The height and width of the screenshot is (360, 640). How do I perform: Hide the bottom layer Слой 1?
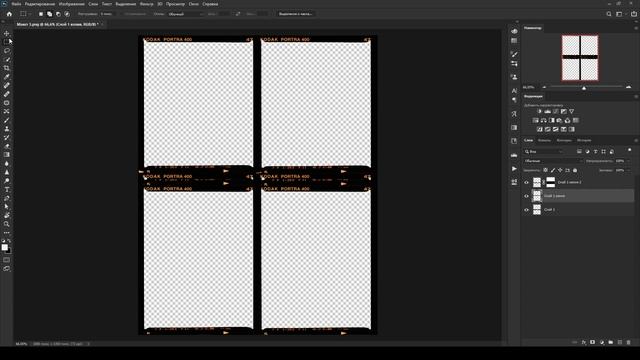click(526, 210)
